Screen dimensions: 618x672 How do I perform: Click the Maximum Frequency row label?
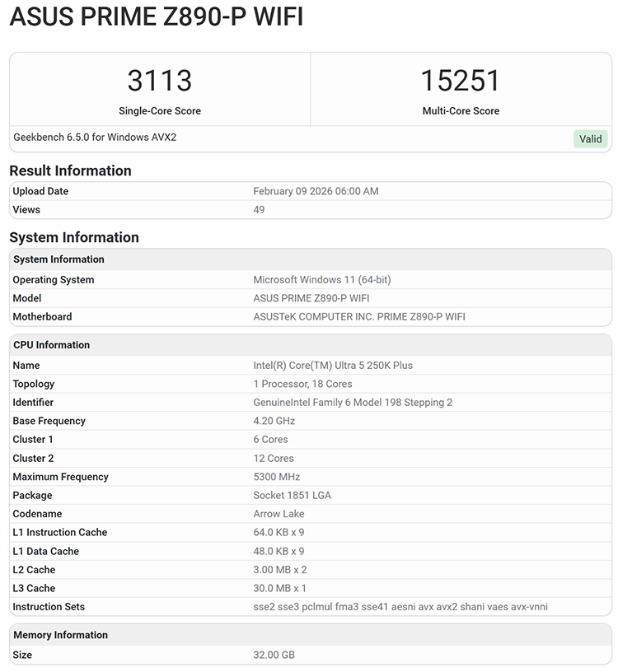click(60, 477)
